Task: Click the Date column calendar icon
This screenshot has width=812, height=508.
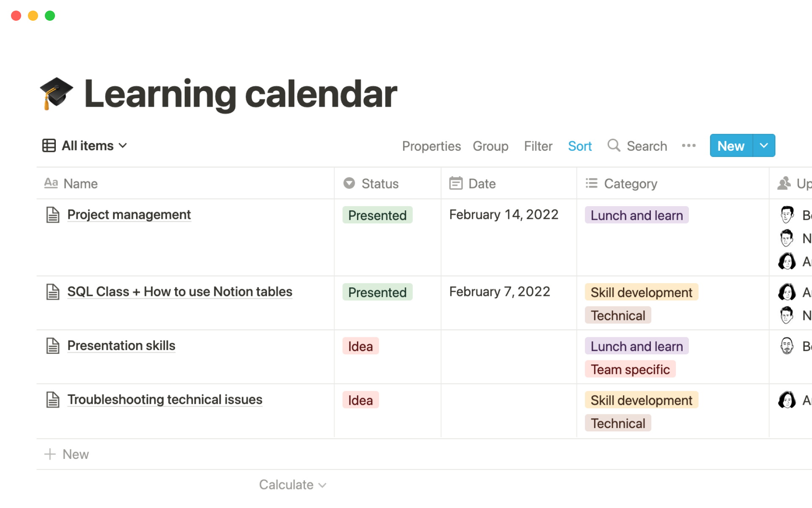Action: pos(455,183)
